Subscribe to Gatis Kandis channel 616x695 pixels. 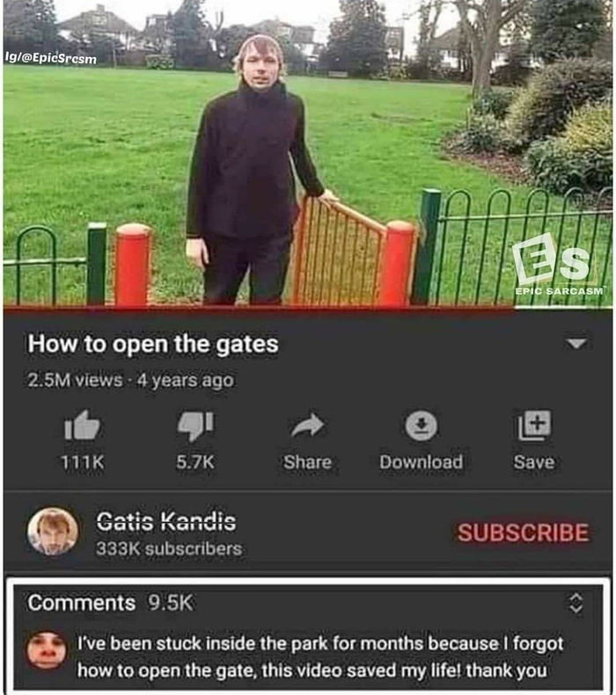pyautogui.click(x=524, y=532)
